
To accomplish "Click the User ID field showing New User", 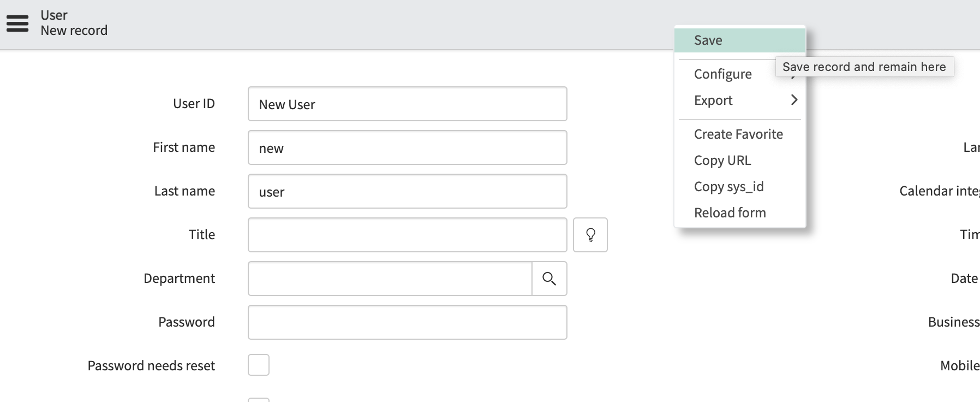I will pyautogui.click(x=407, y=104).
